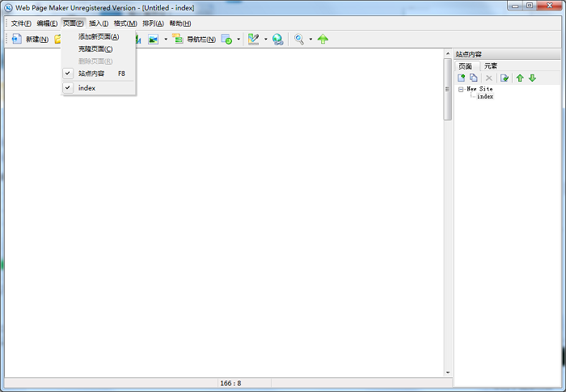Click the 新建 (New) toolbar button
This screenshot has height=392, width=566.
(30, 39)
